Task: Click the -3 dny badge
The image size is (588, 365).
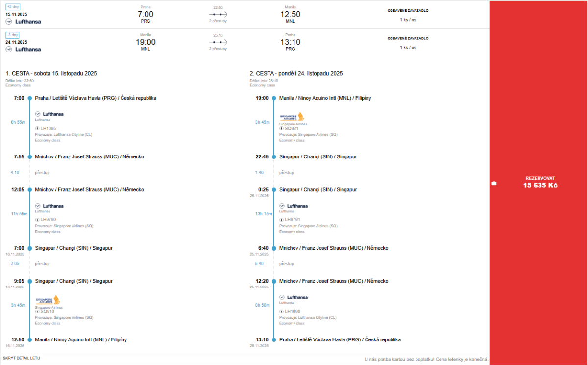Action: point(12,35)
